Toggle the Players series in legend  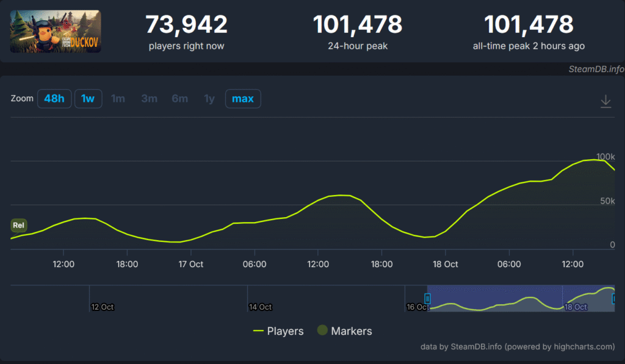pyautogui.click(x=278, y=331)
